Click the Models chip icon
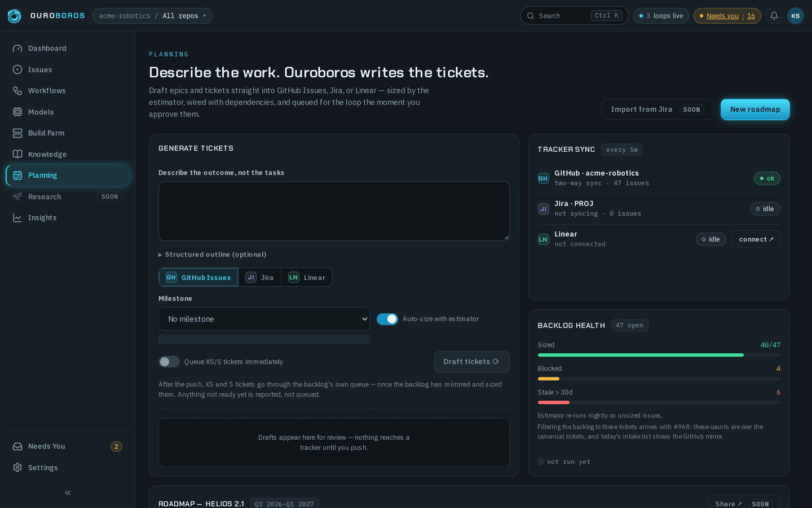This screenshot has height=508, width=812. pyautogui.click(x=17, y=112)
